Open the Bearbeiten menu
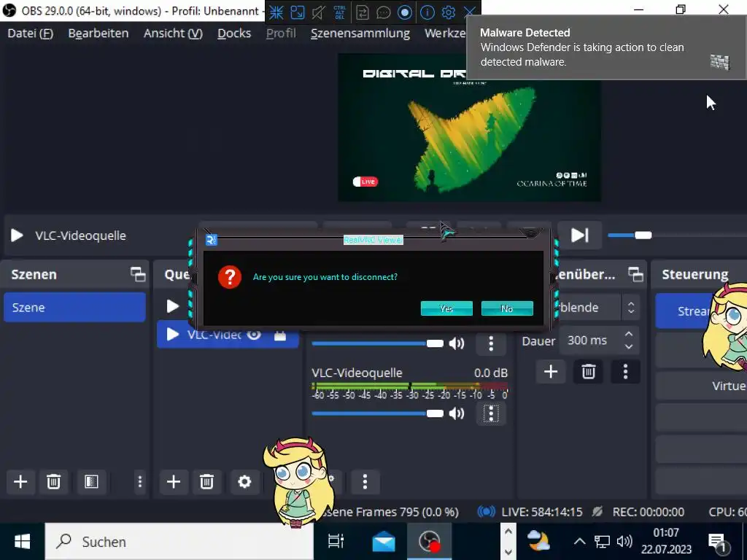Image resolution: width=747 pixels, height=560 pixels. 98,34
